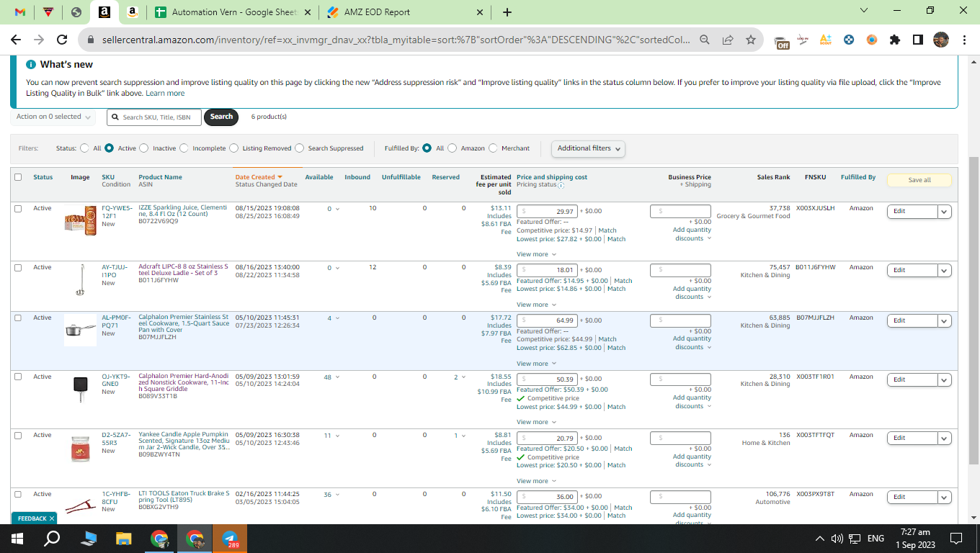Open the Additional filters dropdown

588,148
